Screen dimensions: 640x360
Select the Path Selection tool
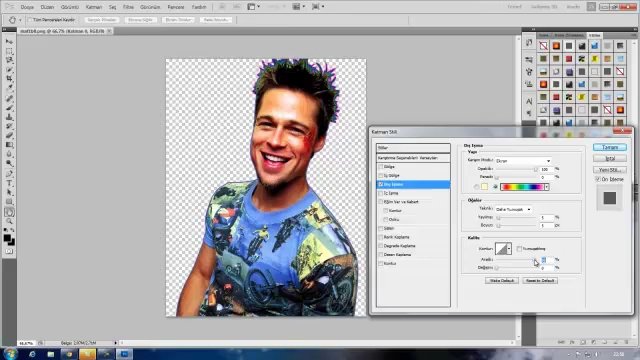point(9,192)
